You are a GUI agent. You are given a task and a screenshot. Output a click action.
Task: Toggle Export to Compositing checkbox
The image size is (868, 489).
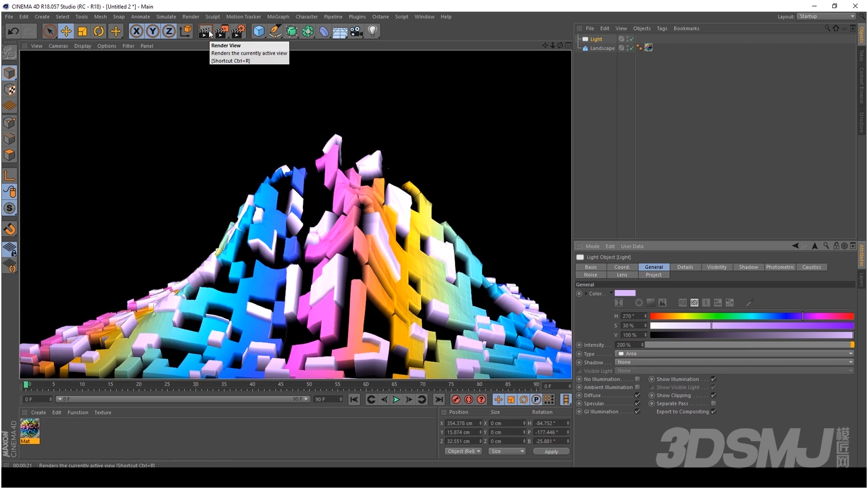coord(714,411)
